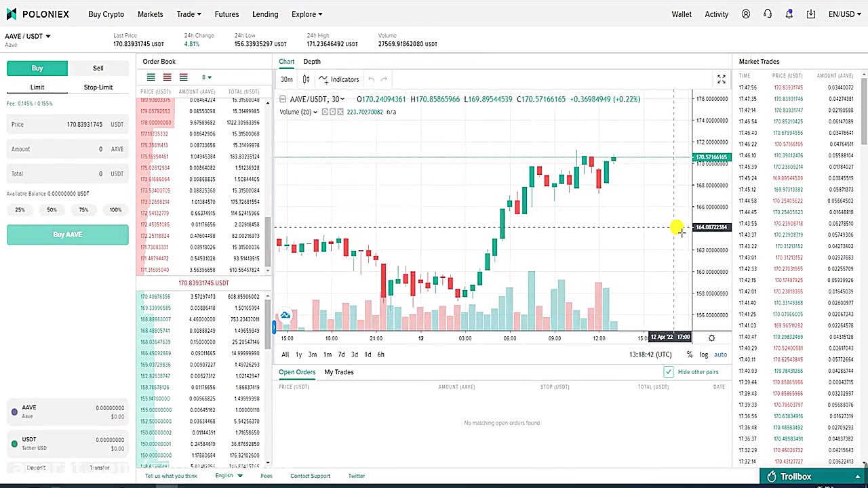The image size is (868, 488).
Task: Switch to the Buy side
Action: click(x=37, y=68)
